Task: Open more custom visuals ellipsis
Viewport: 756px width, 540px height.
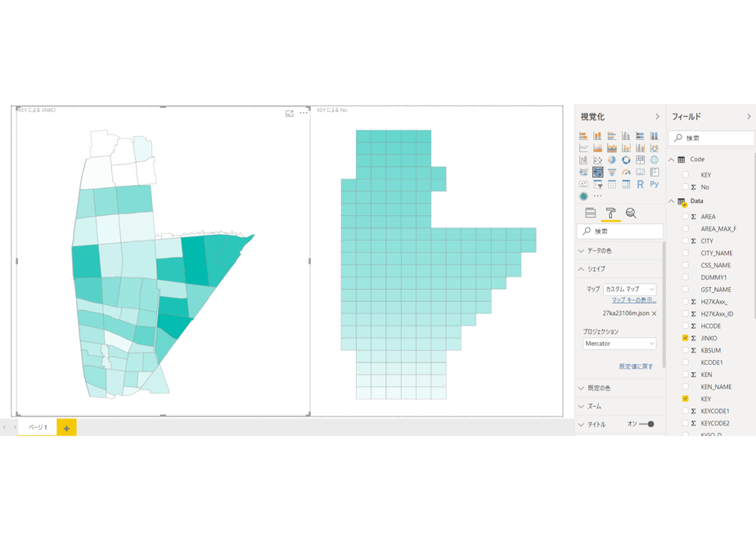Action: [x=598, y=196]
